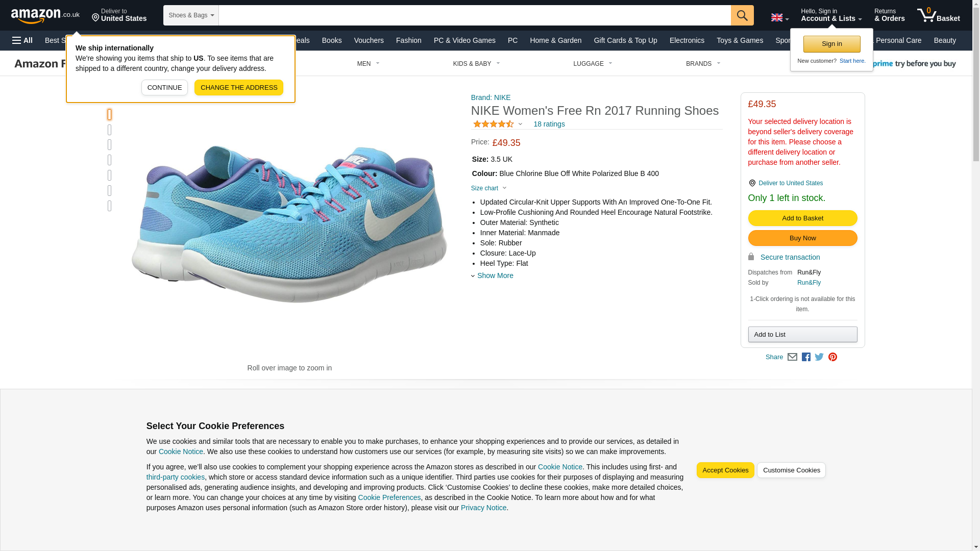The height and width of the screenshot is (551, 980).
Task: Accept cookies in the cookie banner
Action: 725,470
